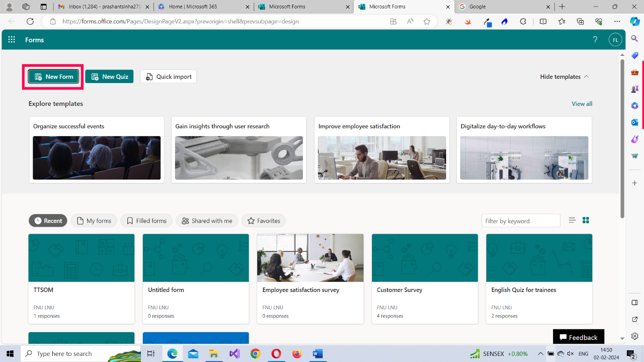Open the Microsoft 365 app launcher grid
Screen dimensions: 644x362
pyautogui.click(x=12, y=40)
